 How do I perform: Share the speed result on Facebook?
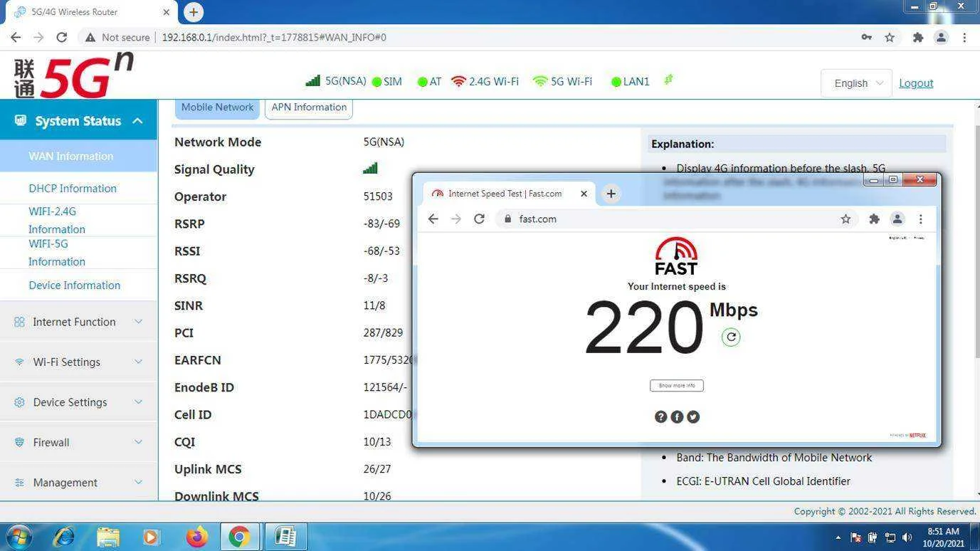(x=677, y=417)
